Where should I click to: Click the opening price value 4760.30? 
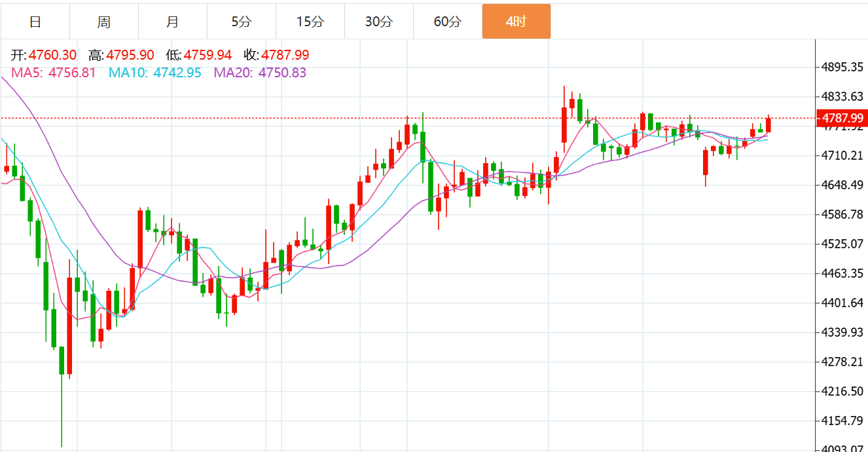(52, 55)
